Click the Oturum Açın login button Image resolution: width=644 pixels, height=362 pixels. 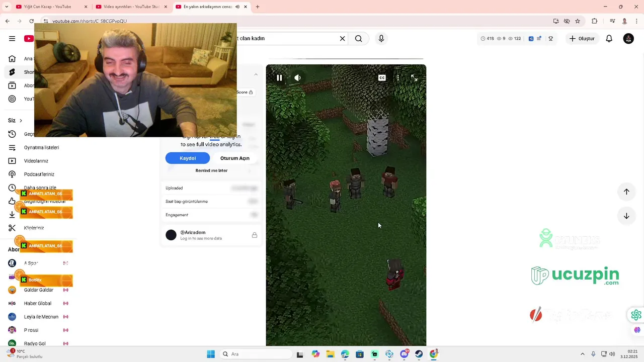(235, 158)
